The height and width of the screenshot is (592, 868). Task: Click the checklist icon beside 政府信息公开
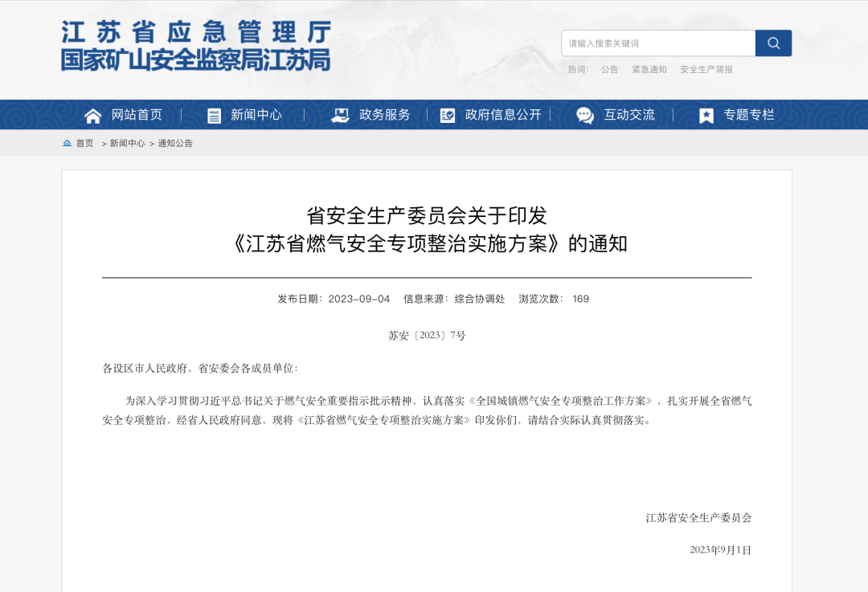(x=448, y=116)
